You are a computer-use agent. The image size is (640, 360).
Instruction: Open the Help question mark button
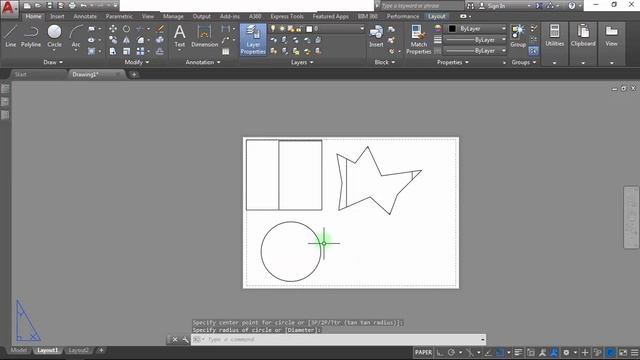tap(572, 6)
